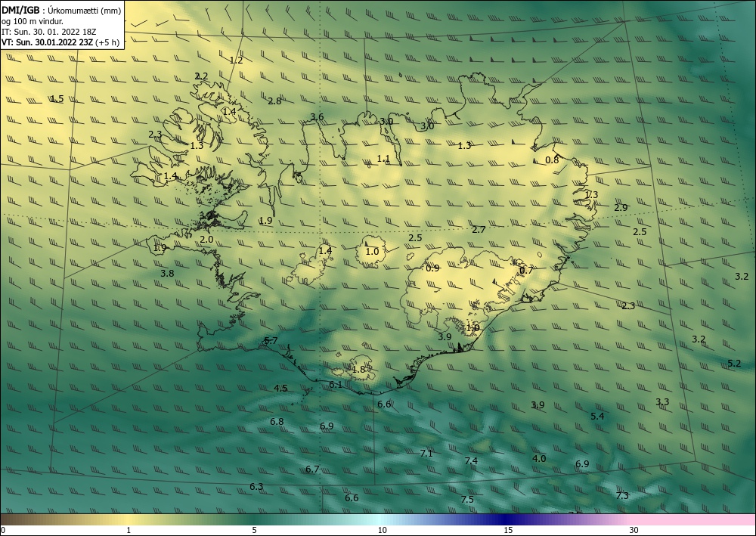Click the '2.8' value label
Image resolution: width=756 pixels, height=536 pixels.
(274, 101)
